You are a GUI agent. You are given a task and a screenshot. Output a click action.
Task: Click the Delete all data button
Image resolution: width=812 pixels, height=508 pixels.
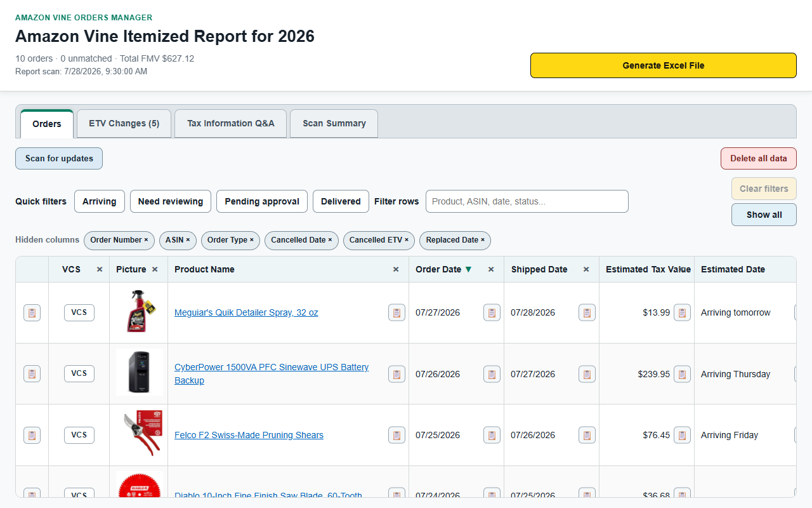[759, 159]
